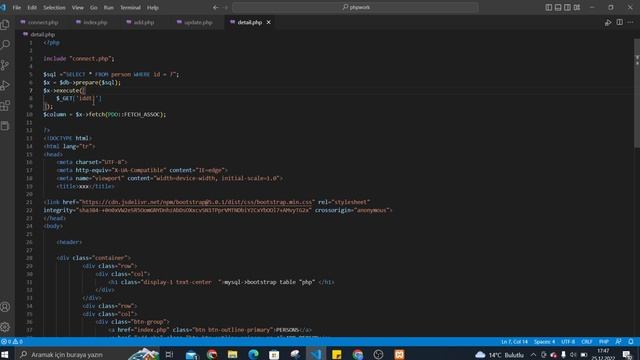Open the Extensions view
This screenshot has height=360, width=640.
pos(5,106)
